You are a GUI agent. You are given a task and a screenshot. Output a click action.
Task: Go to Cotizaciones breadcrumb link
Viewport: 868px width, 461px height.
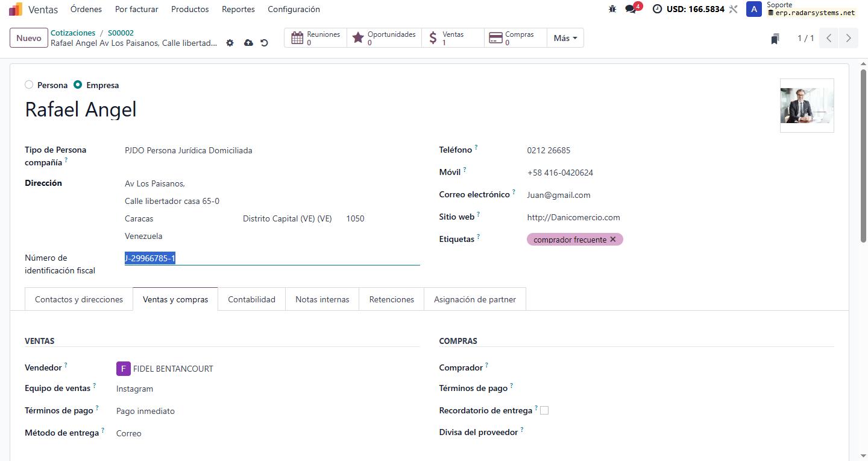click(x=73, y=33)
